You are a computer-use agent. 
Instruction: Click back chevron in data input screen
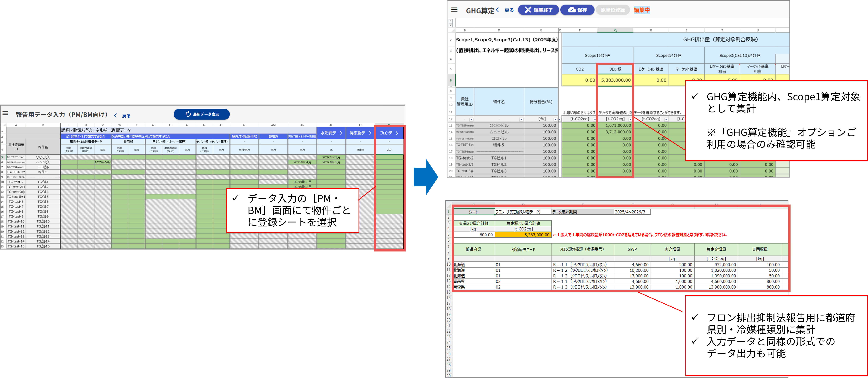pos(116,116)
